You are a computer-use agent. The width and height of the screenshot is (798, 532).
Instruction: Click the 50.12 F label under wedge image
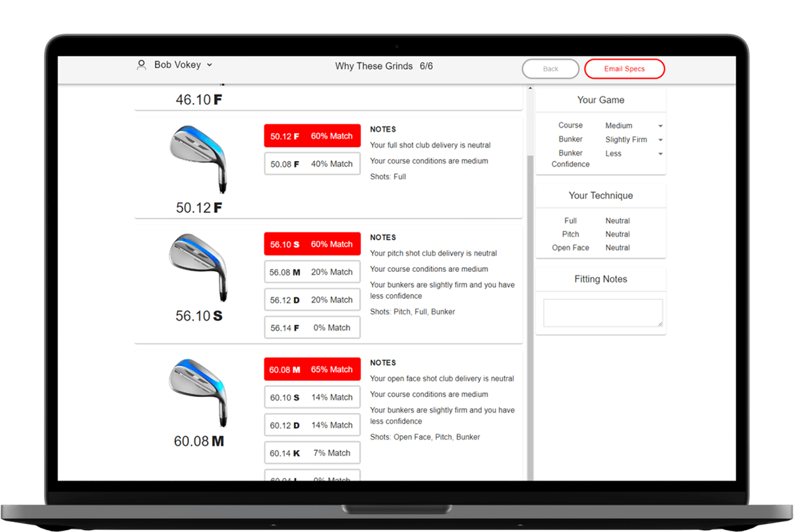(x=199, y=207)
